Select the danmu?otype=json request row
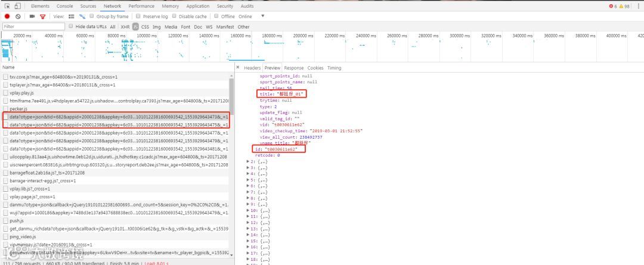 (x=116, y=205)
